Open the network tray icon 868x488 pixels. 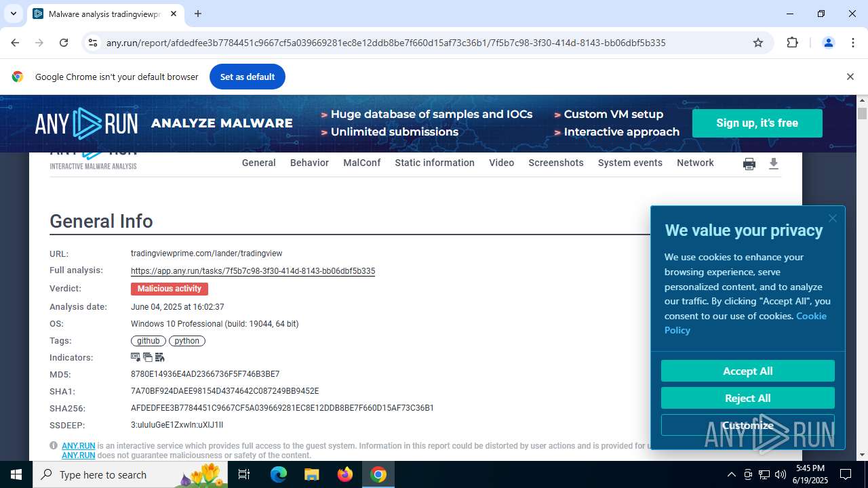click(x=764, y=474)
